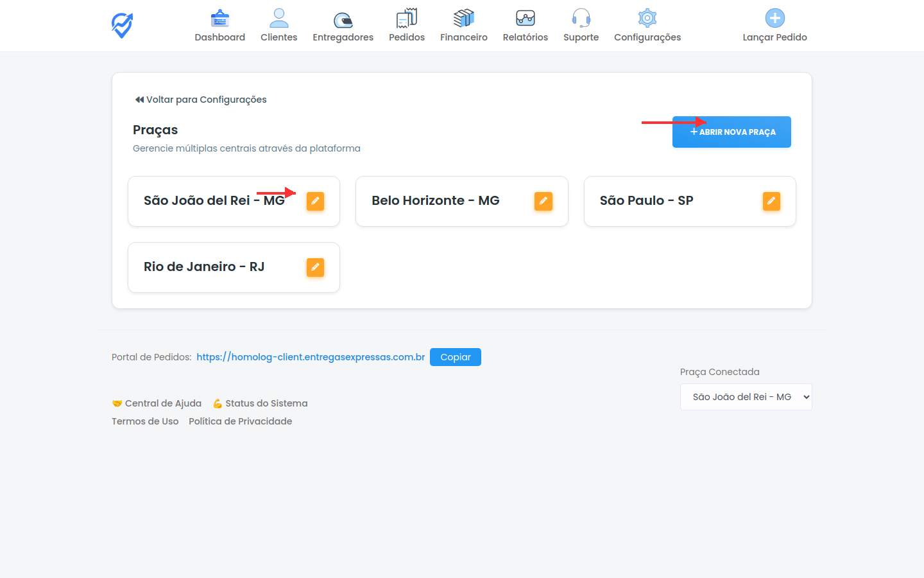Screen dimensions: 924x578
Task: Expand the Praça Conectada dropdown
Action: [746, 397]
